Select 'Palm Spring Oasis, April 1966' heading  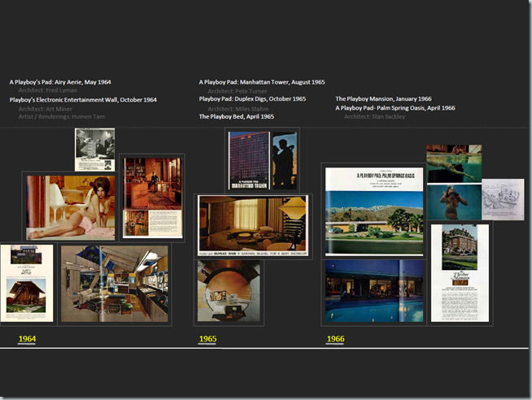tap(395, 107)
